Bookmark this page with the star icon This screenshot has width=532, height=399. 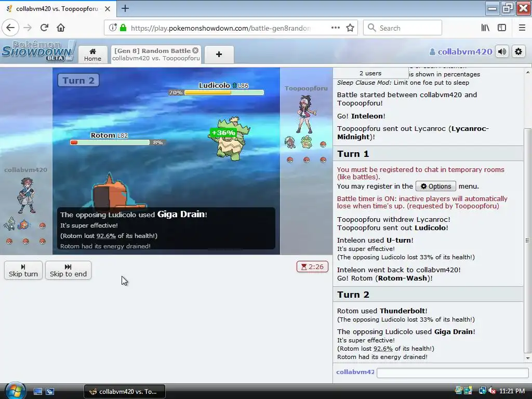[350, 28]
